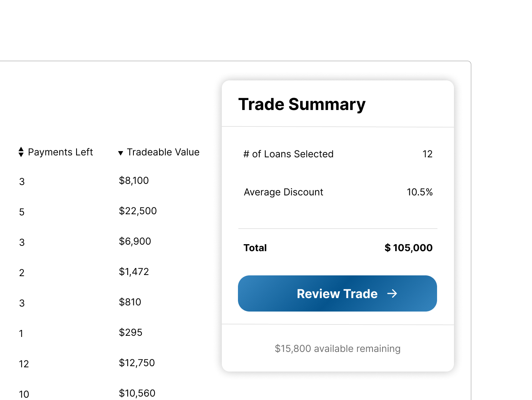This screenshot has height=400, width=532.
Task: Click the 12 payments left cell
Action: 24,364
